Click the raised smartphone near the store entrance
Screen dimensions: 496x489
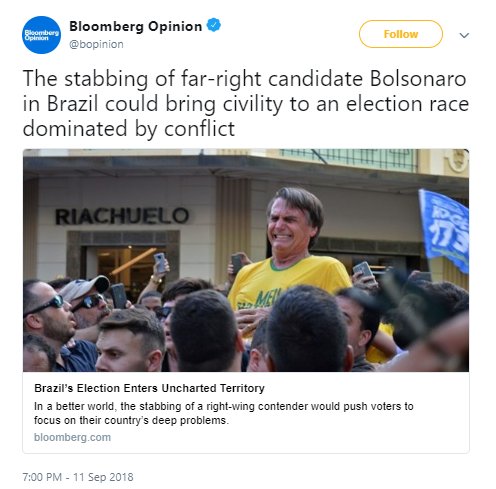coord(160,262)
